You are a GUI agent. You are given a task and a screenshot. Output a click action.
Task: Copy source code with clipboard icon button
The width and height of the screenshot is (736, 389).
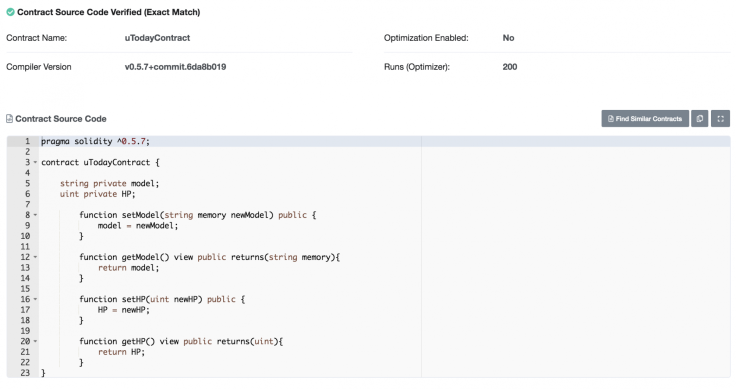point(699,119)
